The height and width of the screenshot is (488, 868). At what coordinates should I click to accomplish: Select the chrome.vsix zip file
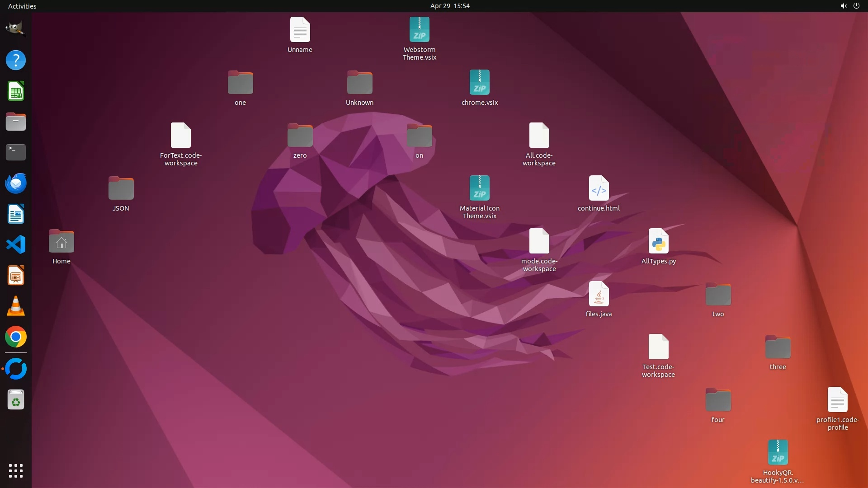click(479, 83)
